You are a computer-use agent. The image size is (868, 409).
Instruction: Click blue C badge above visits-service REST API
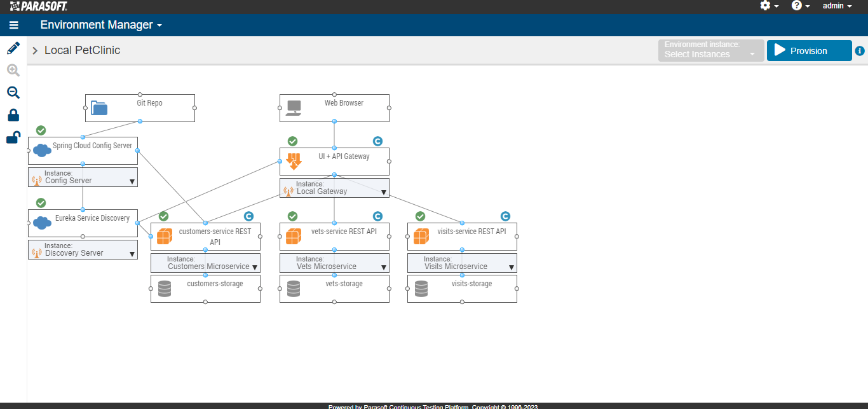(505, 216)
